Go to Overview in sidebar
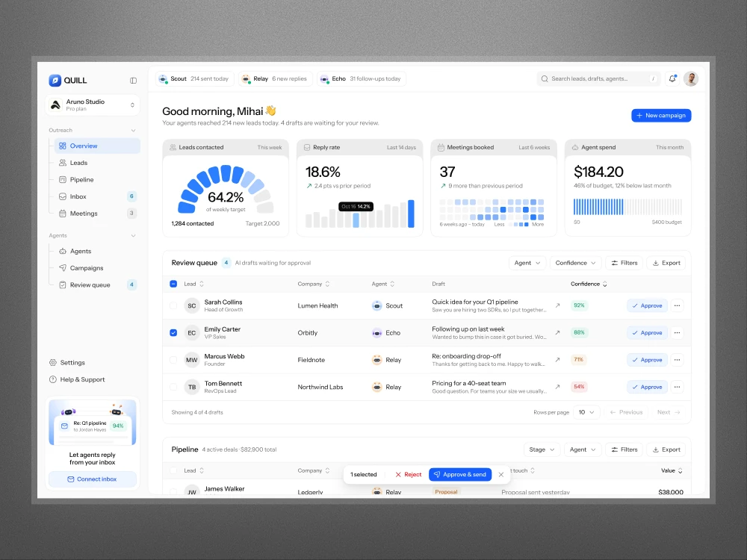Viewport: 747px width, 560px height. click(x=97, y=146)
